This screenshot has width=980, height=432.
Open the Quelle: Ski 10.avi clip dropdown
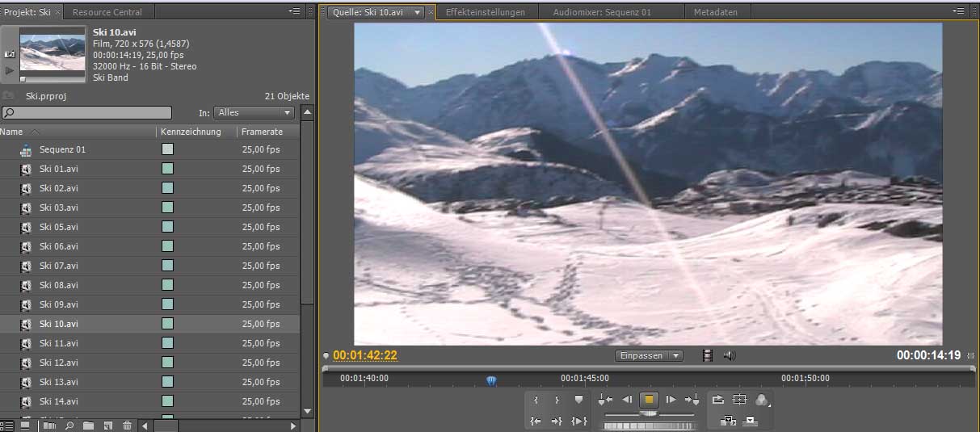(418, 12)
